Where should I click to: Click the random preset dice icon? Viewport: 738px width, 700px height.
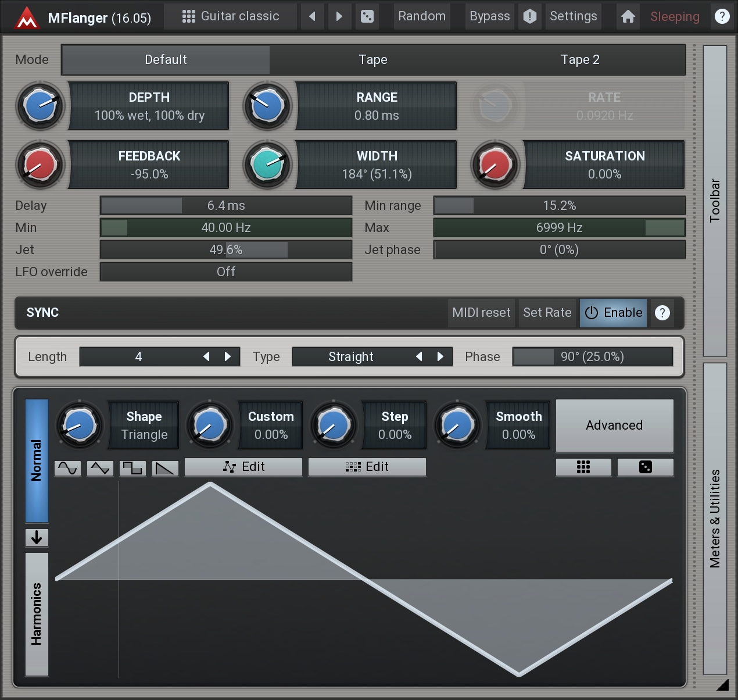[x=367, y=16]
